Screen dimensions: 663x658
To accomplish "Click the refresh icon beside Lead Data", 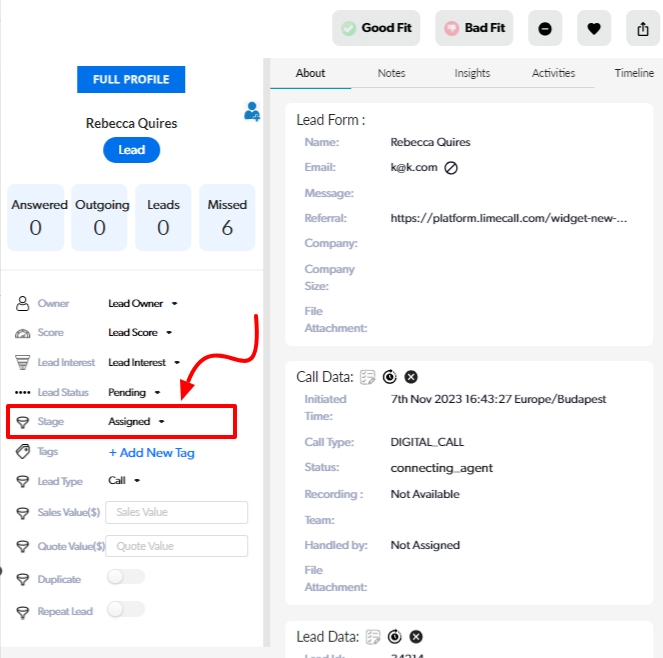I will click(x=394, y=637).
